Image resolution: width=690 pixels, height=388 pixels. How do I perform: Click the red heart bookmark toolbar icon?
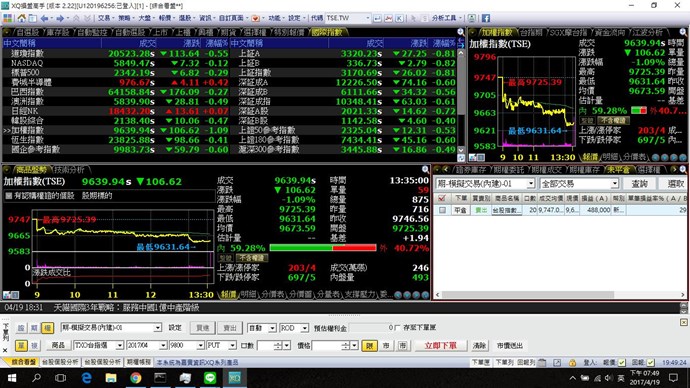coord(255,18)
